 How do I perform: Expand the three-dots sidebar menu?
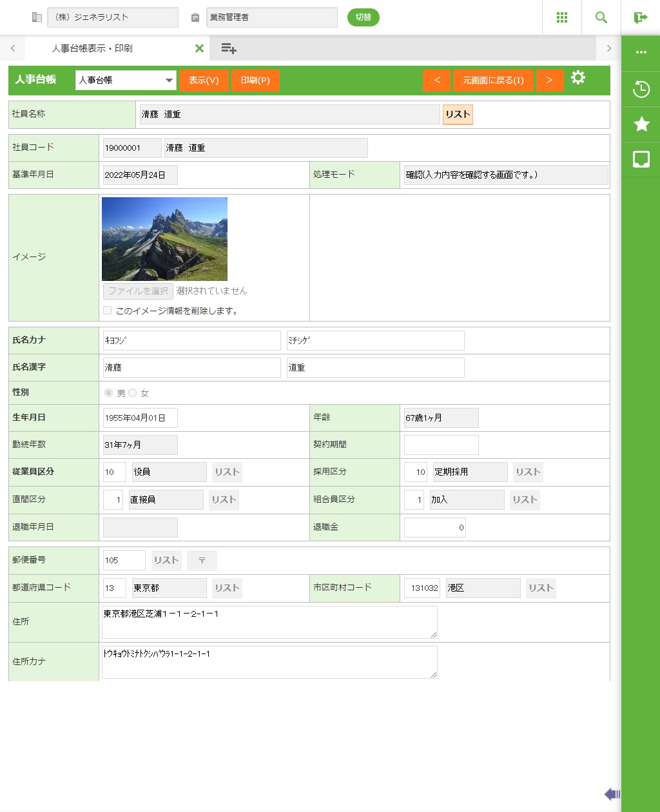click(x=641, y=53)
